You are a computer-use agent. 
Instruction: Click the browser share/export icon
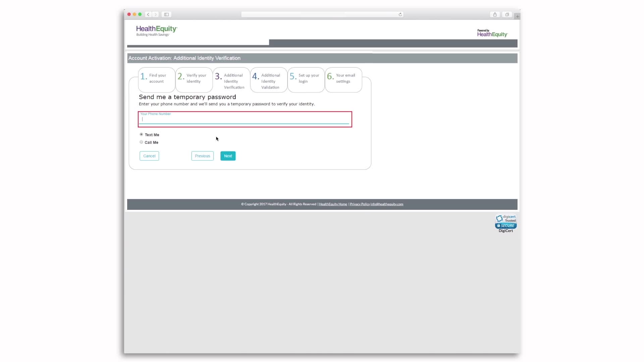[495, 14]
